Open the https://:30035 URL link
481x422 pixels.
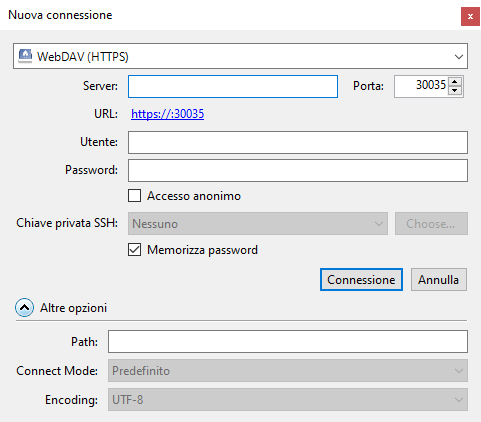(x=167, y=114)
